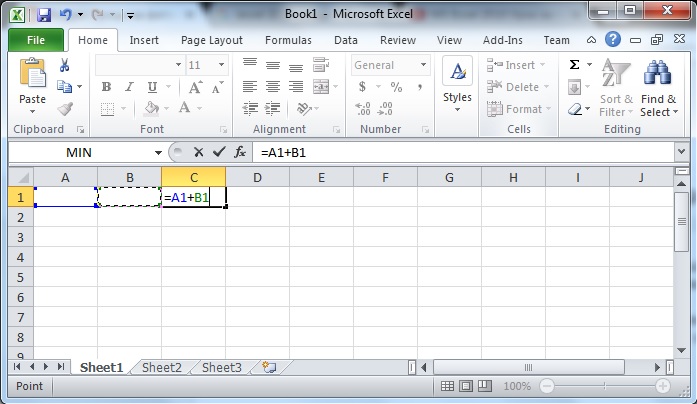Click the Font Color letter A
The image size is (697, 404).
coord(184,108)
